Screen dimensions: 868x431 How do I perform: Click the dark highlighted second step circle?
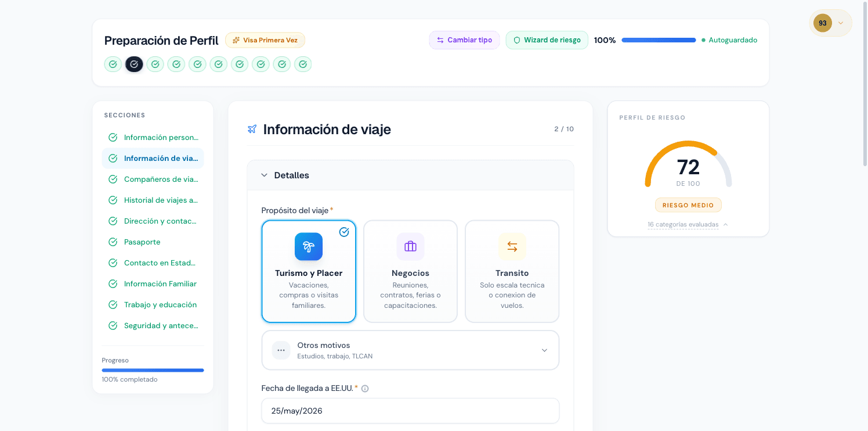[x=134, y=64]
